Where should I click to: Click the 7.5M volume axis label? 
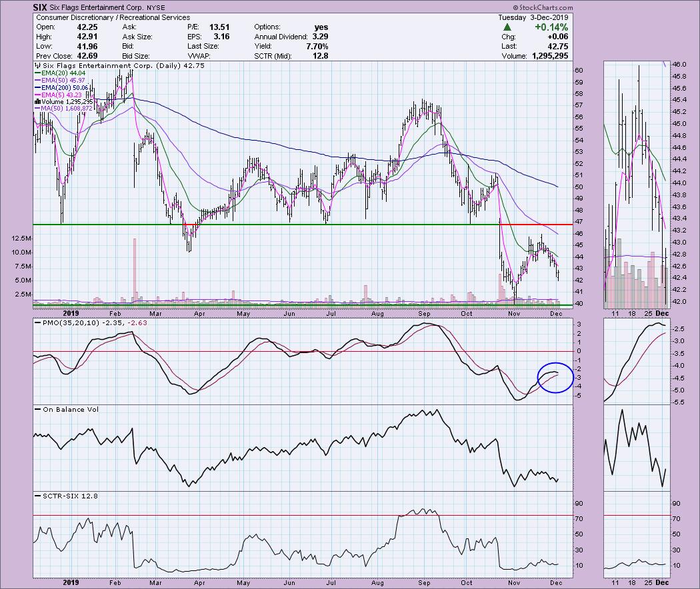pos(23,267)
